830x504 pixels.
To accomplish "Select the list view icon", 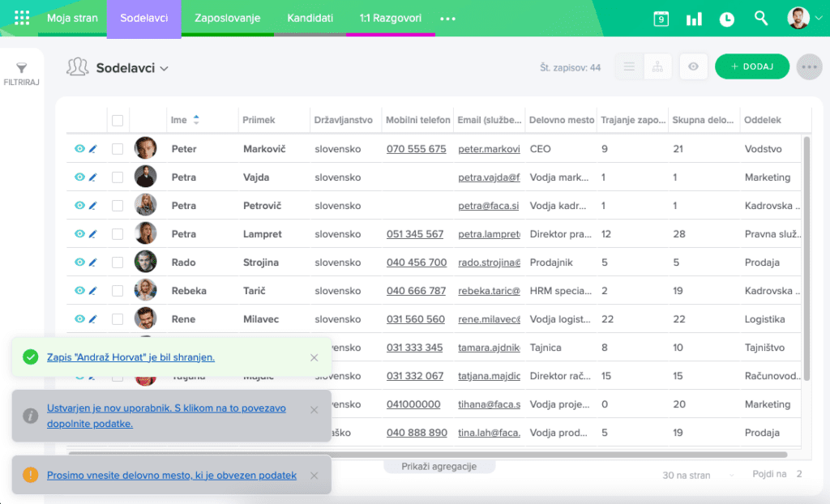I will pyautogui.click(x=629, y=67).
